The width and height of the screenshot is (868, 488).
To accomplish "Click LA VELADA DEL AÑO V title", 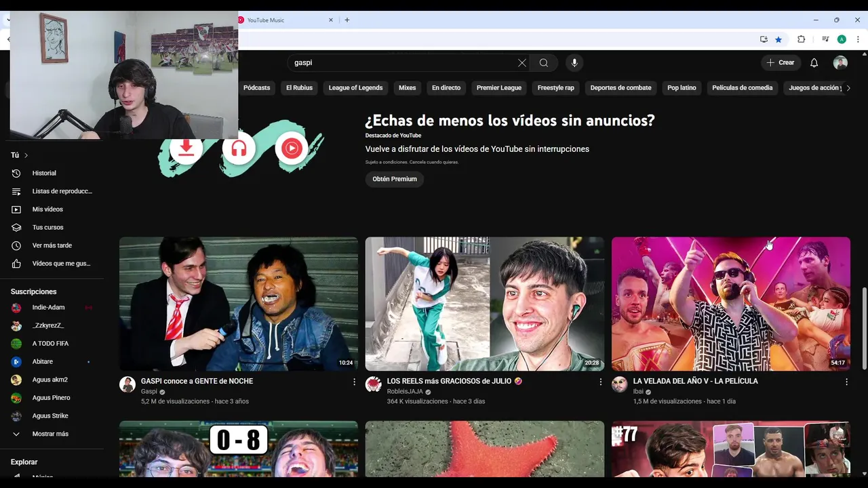I will [696, 381].
